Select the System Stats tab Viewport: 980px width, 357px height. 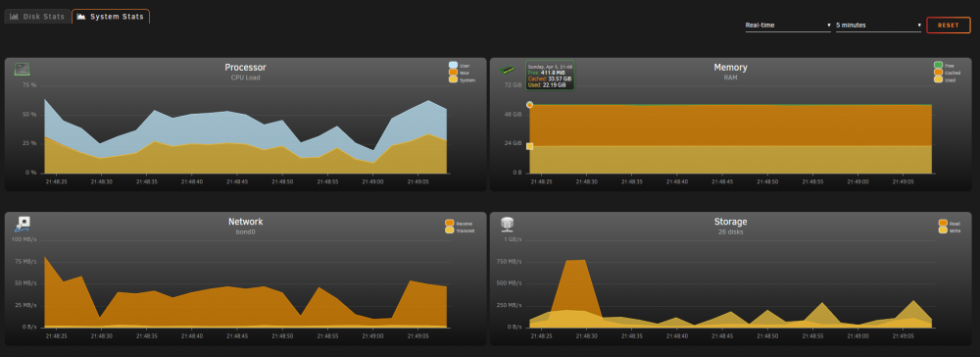(111, 17)
